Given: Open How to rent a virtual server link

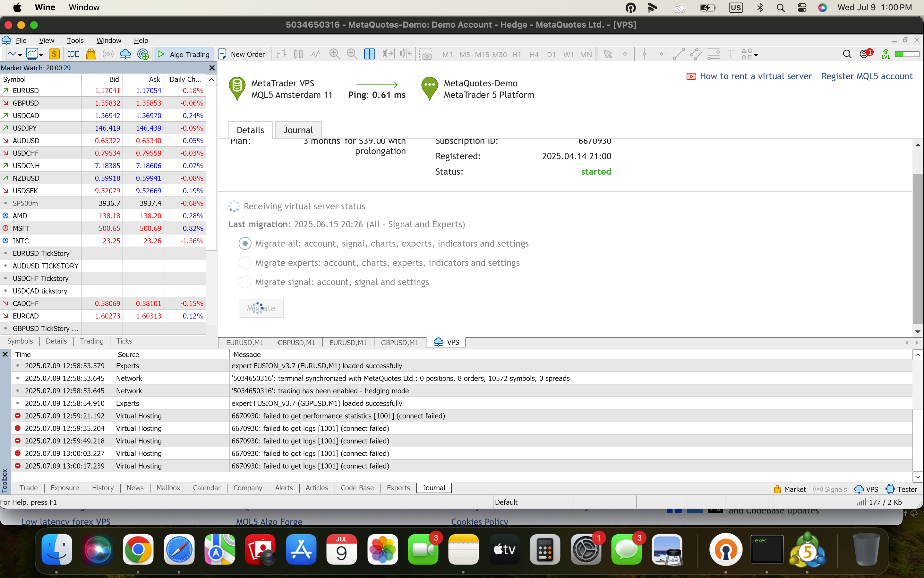Looking at the screenshot, I should [x=756, y=76].
